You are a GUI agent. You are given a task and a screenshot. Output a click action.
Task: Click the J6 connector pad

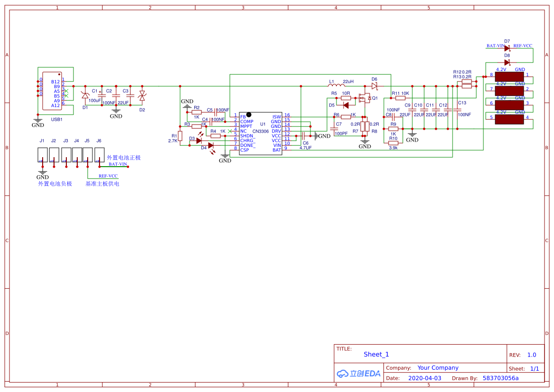click(x=99, y=155)
